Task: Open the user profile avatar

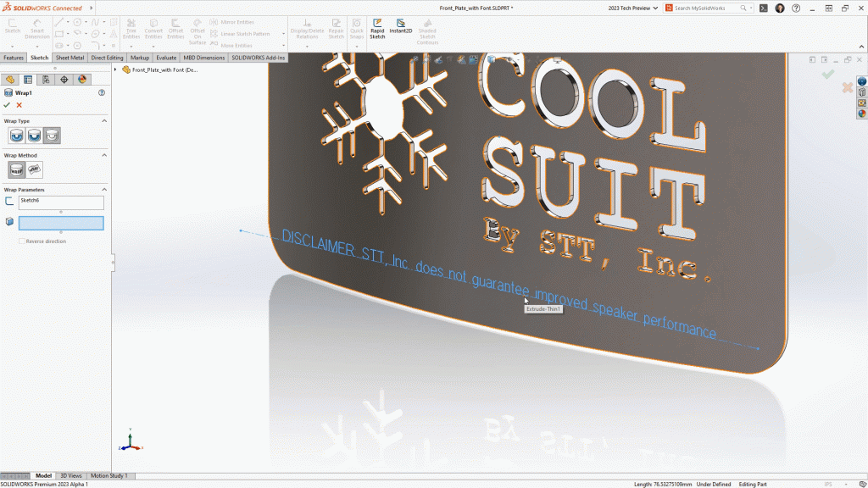Action: 780,8
